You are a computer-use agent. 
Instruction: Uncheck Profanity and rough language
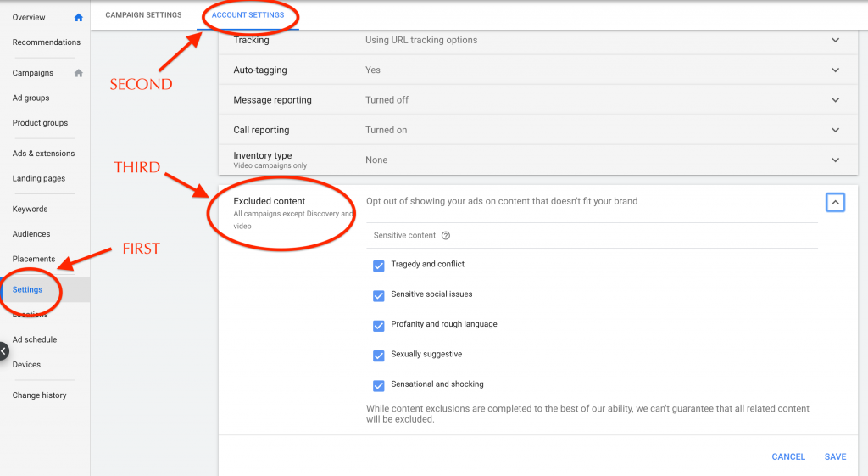click(379, 326)
